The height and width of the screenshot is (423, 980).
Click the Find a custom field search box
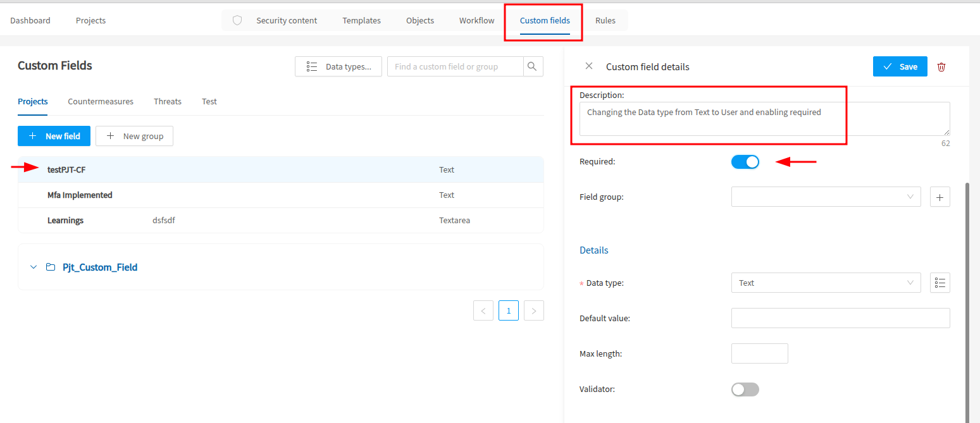tap(456, 66)
